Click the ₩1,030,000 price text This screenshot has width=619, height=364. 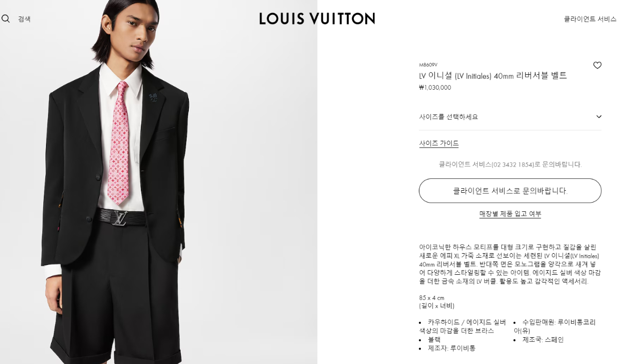click(x=435, y=88)
